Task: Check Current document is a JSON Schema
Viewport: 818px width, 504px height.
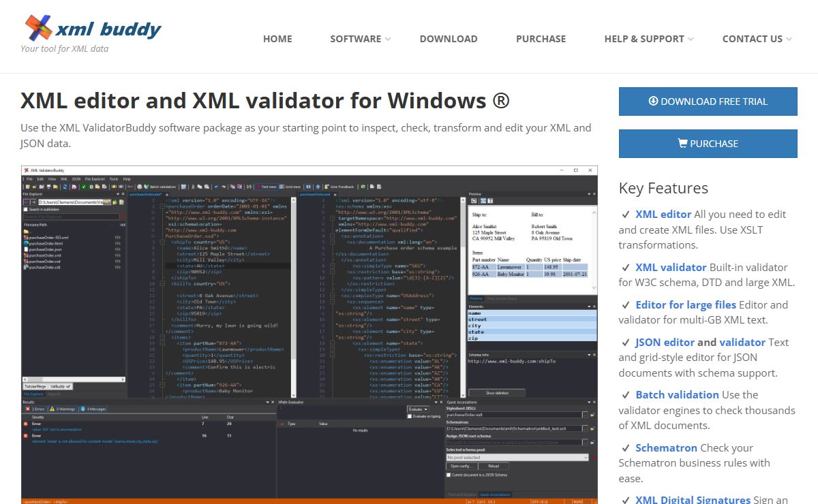Action: pyautogui.click(x=449, y=475)
